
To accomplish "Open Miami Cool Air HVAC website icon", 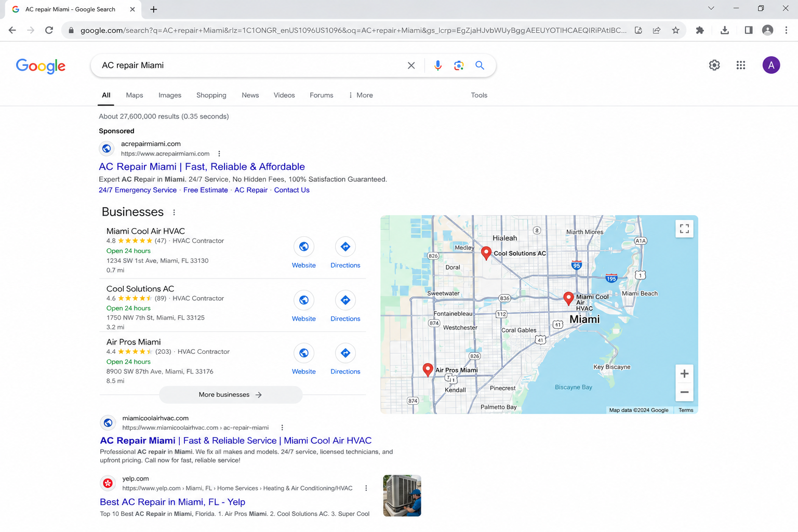I will 304,247.
